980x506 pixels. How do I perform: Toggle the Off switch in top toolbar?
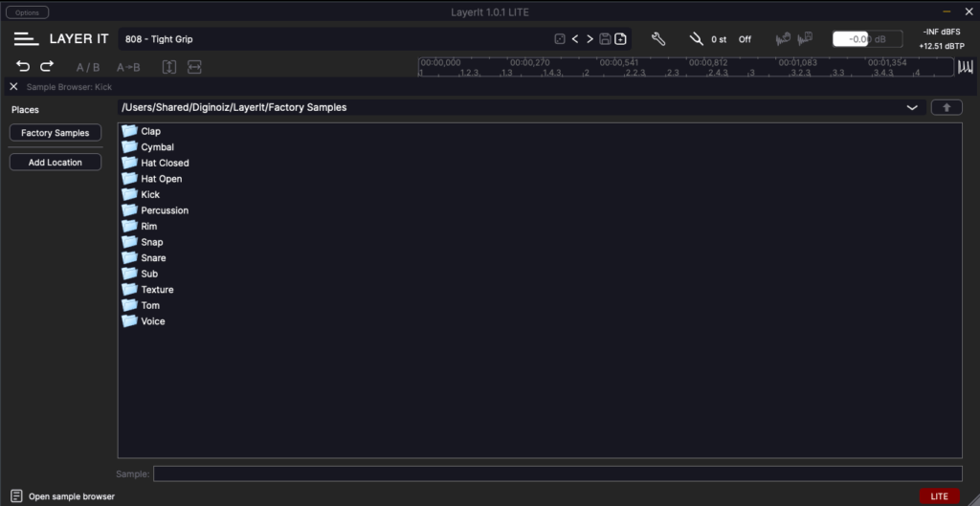(745, 40)
